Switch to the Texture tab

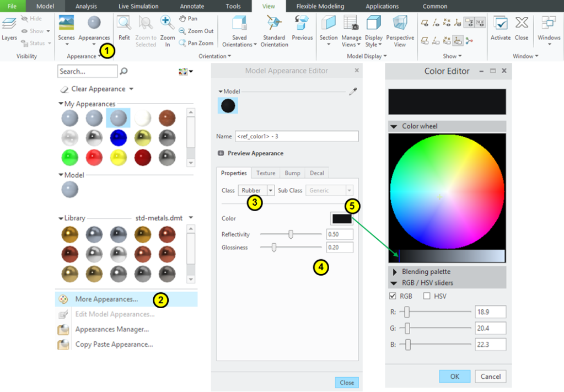(x=265, y=173)
